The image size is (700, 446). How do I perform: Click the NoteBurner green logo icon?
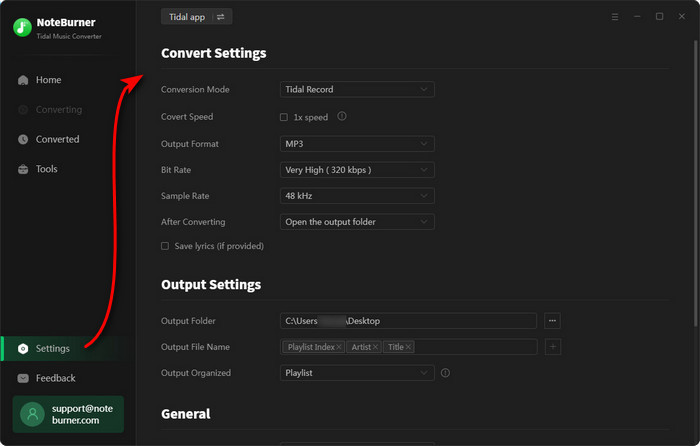[x=22, y=27]
